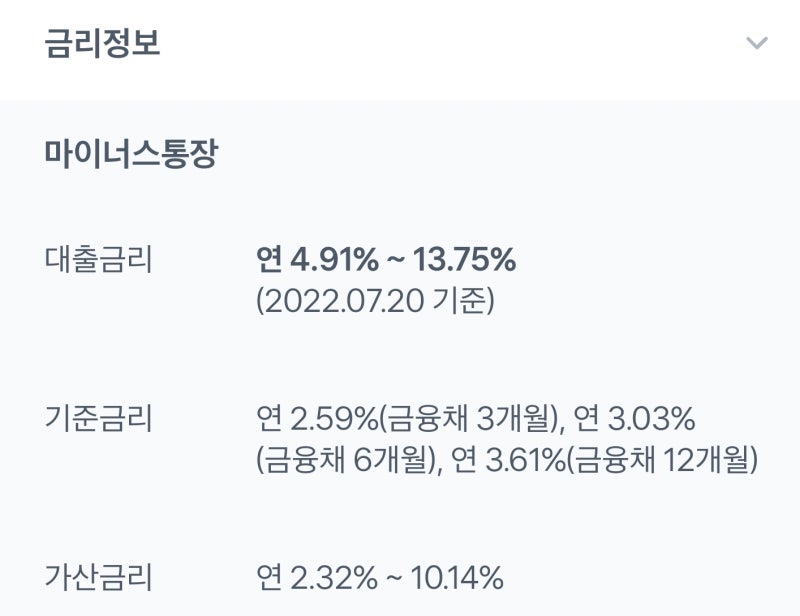Image resolution: width=800 pixels, height=616 pixels.
Task: Click the minimum loan rate 4.91%
Action: [x=335, y=259]
